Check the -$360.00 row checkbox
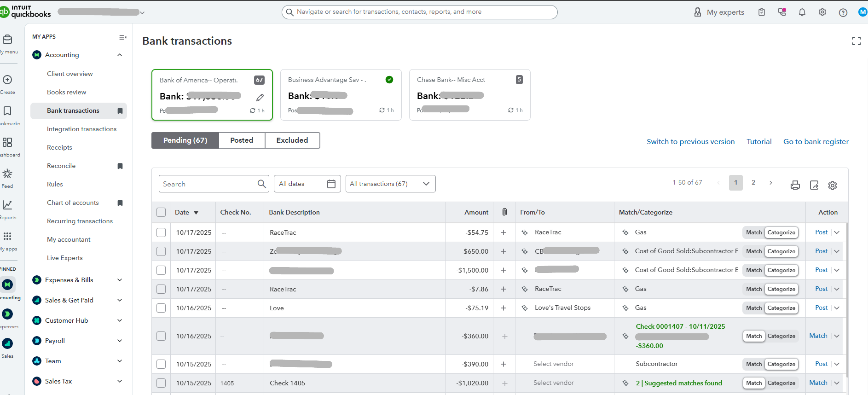This screenshot has width=868, height=395. 161,336
